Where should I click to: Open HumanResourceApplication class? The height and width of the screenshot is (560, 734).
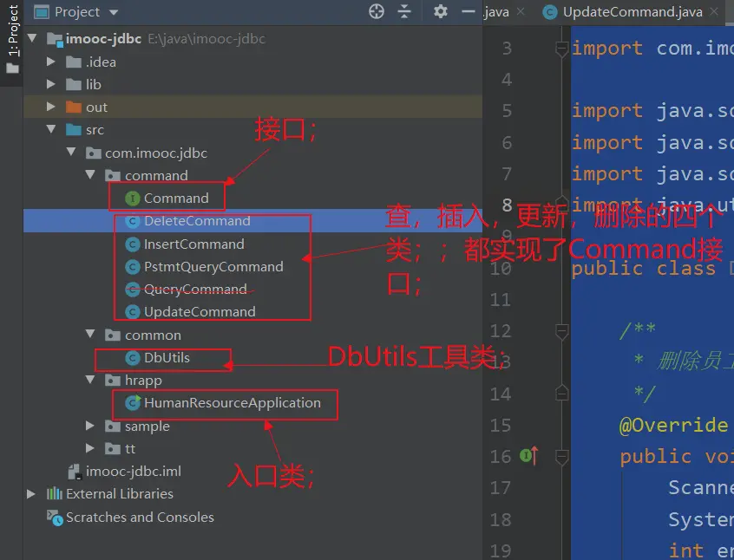pos(232,403)
